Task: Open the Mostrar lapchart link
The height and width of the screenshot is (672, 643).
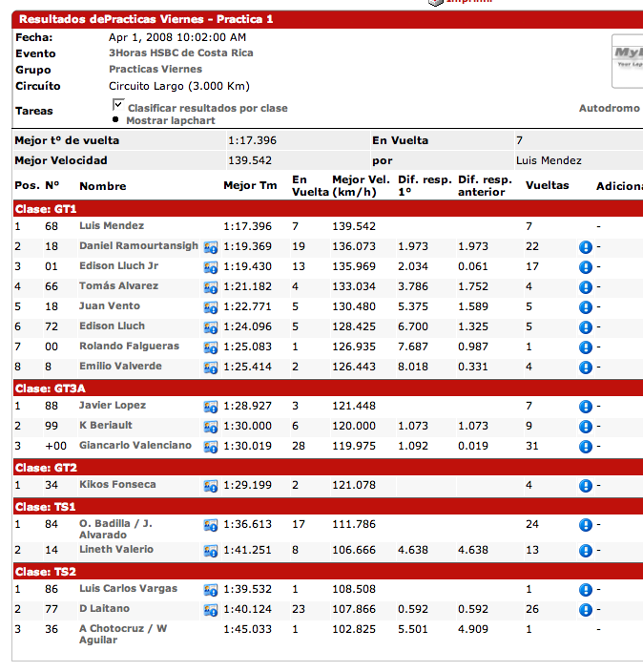Action: [x=170, y=121]
